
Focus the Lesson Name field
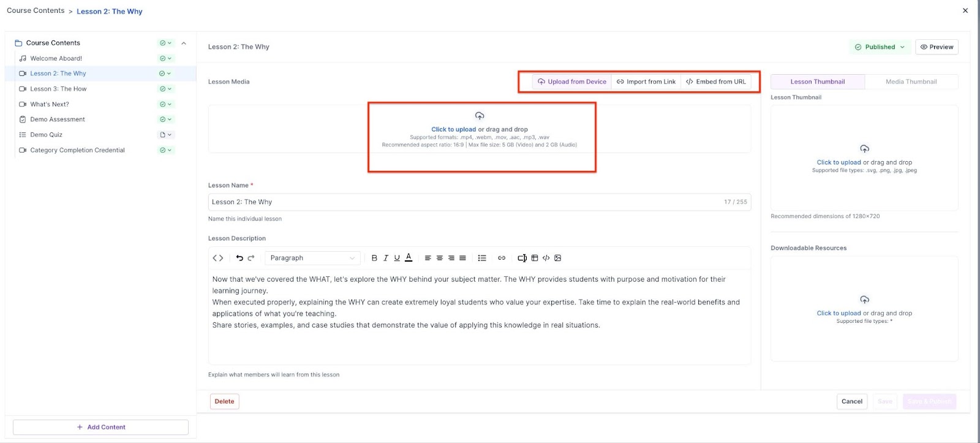(x=480, y=202)
